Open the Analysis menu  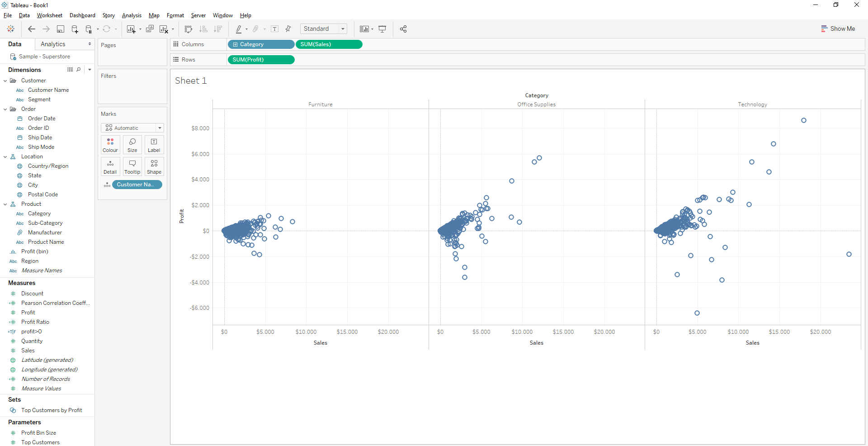pos(131,15)
